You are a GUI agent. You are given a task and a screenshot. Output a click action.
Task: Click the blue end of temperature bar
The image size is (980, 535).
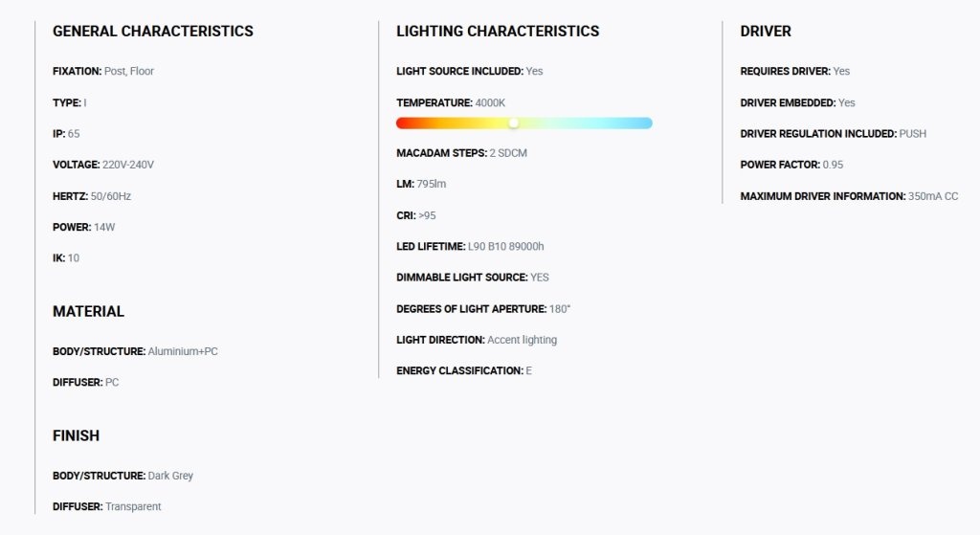click(644, 123)
